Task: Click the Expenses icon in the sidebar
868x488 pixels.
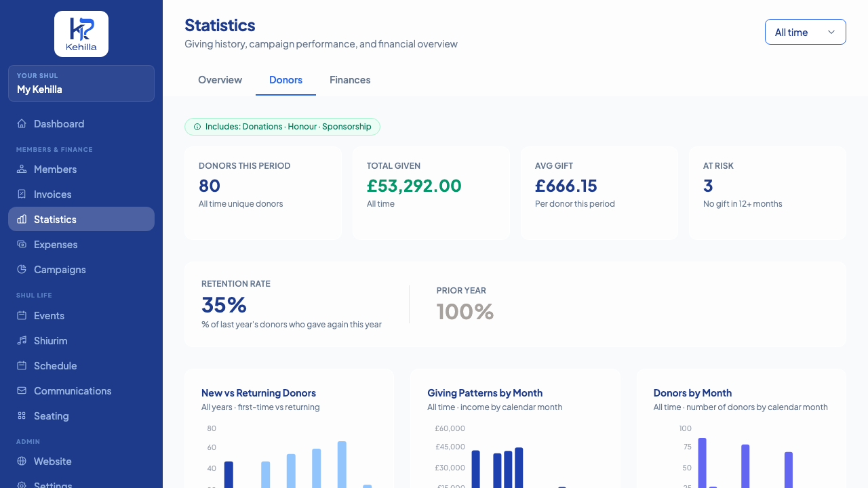Action: coord(22,245)
